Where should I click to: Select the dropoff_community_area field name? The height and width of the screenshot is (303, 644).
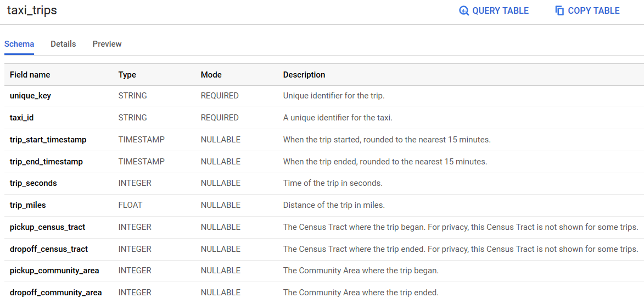pos(56,293)
